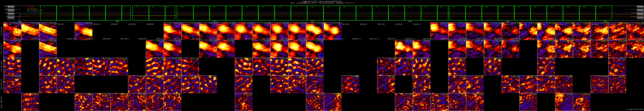Select time interval 1 on the lightcurve
644x111 pixels.
(49, 13)
